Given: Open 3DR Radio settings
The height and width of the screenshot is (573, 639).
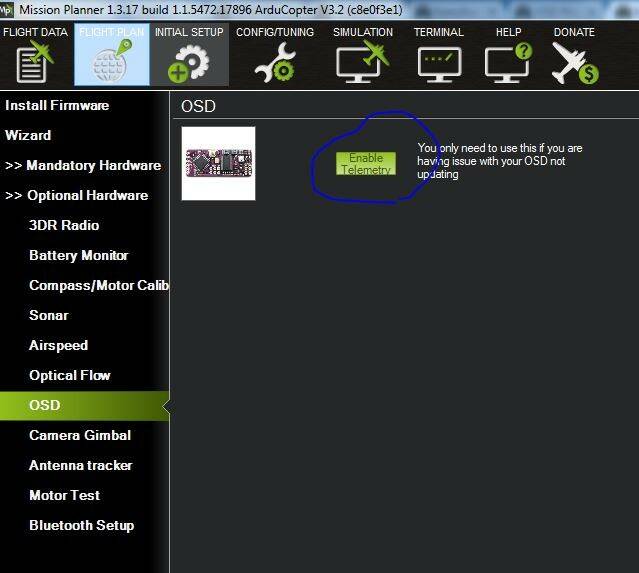Looking at the screenshot, I should pyautogui.click(x=64, y=225).
